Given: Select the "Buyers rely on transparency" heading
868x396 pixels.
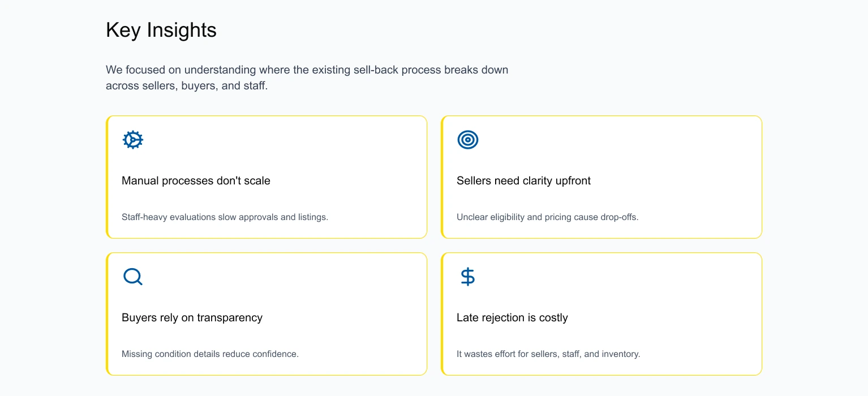Looking at the screenshot, I should [x=192, y=318].
